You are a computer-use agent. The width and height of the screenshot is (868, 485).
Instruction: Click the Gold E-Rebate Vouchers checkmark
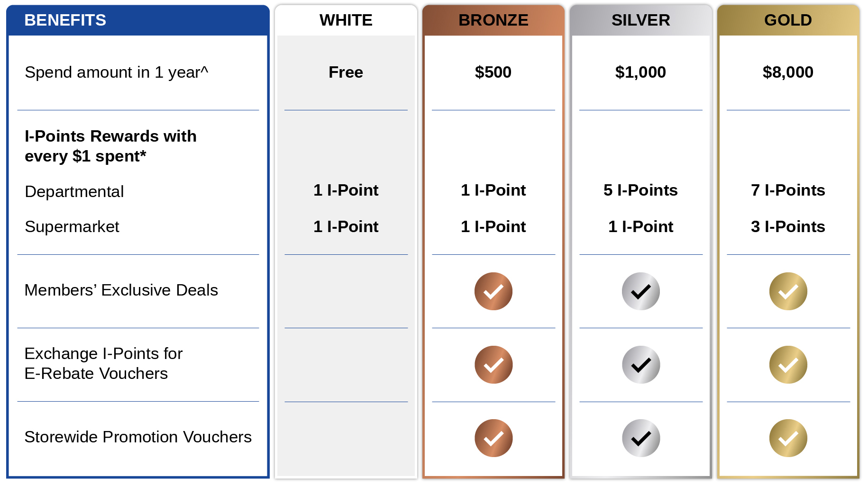click(788, 365)
